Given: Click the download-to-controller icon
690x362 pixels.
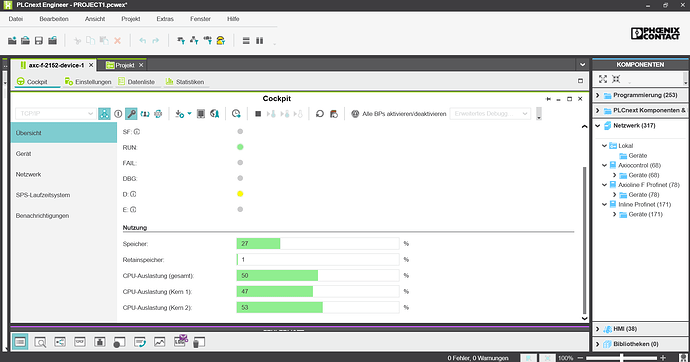Looking at the screenshot, I should (179, 113).
